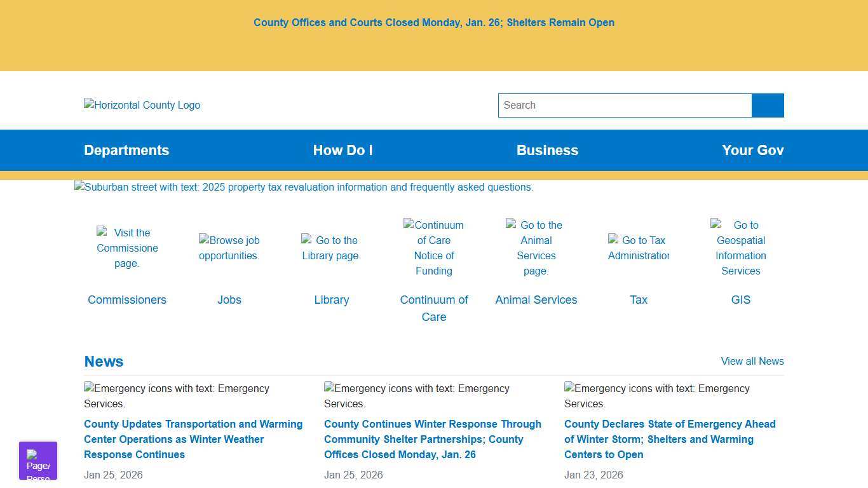Click the Commissioners page icon image

coord(127,248)
